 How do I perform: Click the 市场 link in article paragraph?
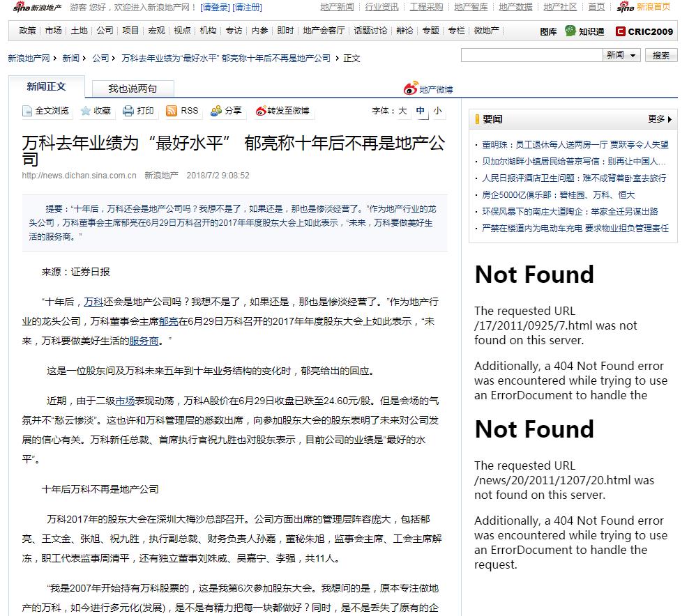pyautogui.click(x=125, y=401)
